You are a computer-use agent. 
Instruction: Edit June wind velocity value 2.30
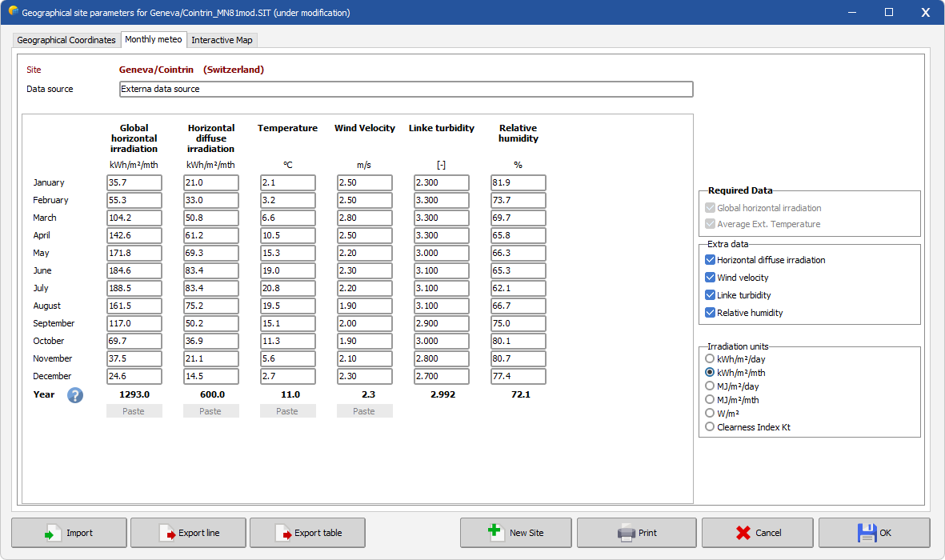(364, 270)
